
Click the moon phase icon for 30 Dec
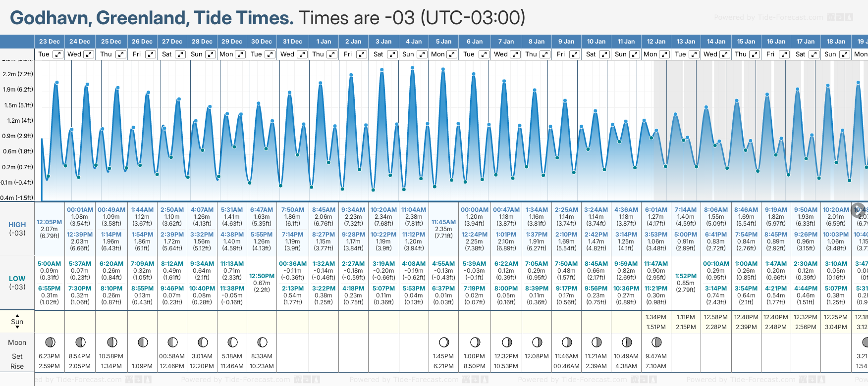[x=262, y=342]
